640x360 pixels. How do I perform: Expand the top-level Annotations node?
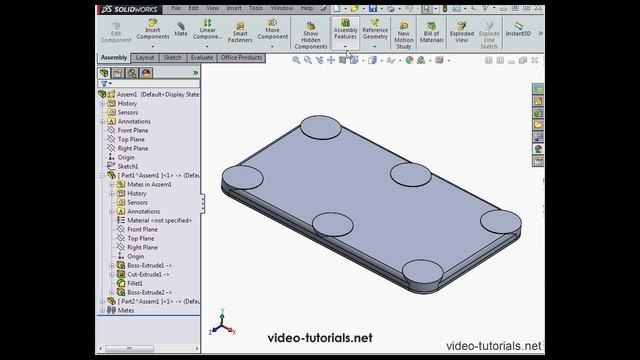(102, 122)
